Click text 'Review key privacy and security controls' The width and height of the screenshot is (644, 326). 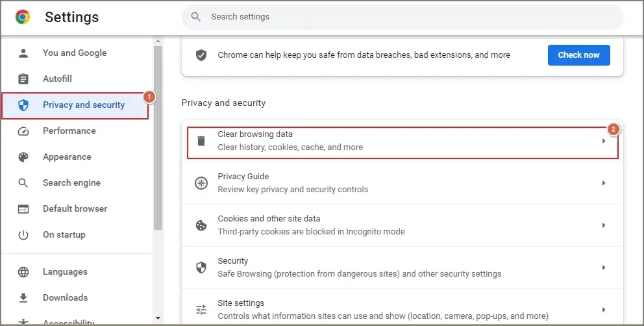293,190
